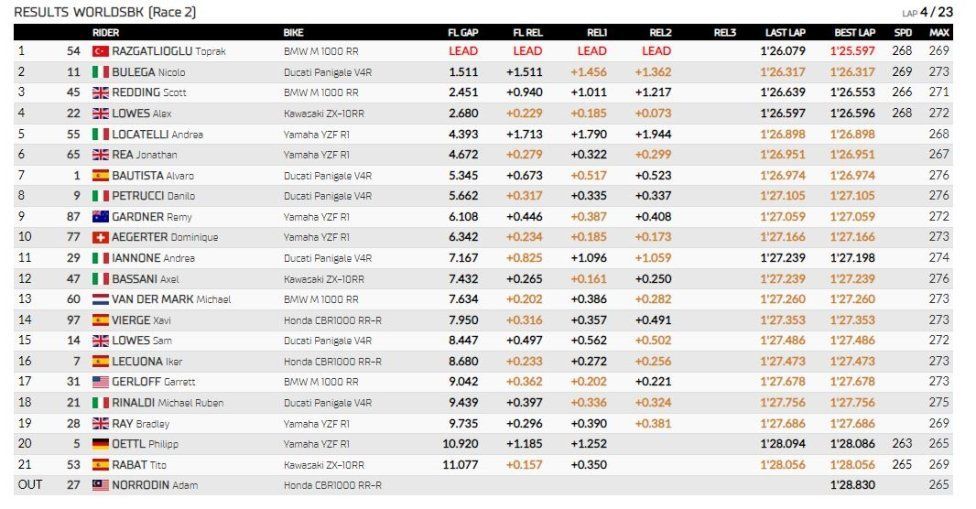Viewport: 976px width, 509px height.
Task: Click the Turkish flag beside RAZGATLIOGLU
Action: coord(100,51)
